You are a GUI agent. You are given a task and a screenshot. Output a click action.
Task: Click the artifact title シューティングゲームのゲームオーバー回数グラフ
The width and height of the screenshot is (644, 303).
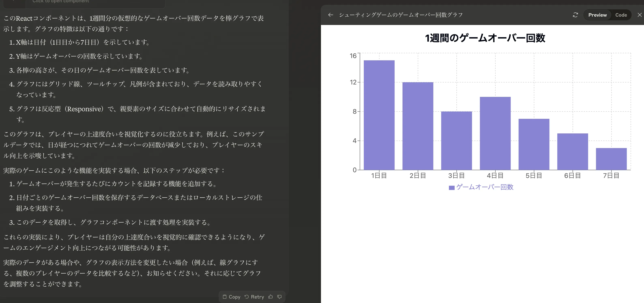pos(400,15)
